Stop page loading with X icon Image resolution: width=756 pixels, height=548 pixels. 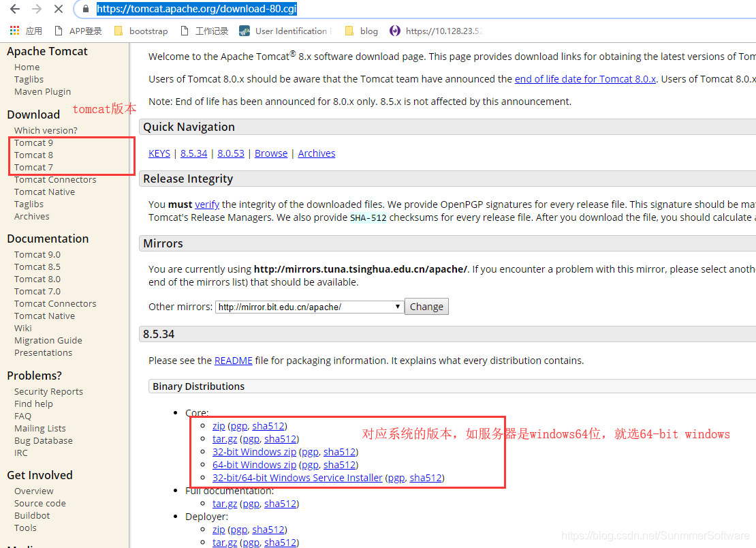tap(58, 9)
